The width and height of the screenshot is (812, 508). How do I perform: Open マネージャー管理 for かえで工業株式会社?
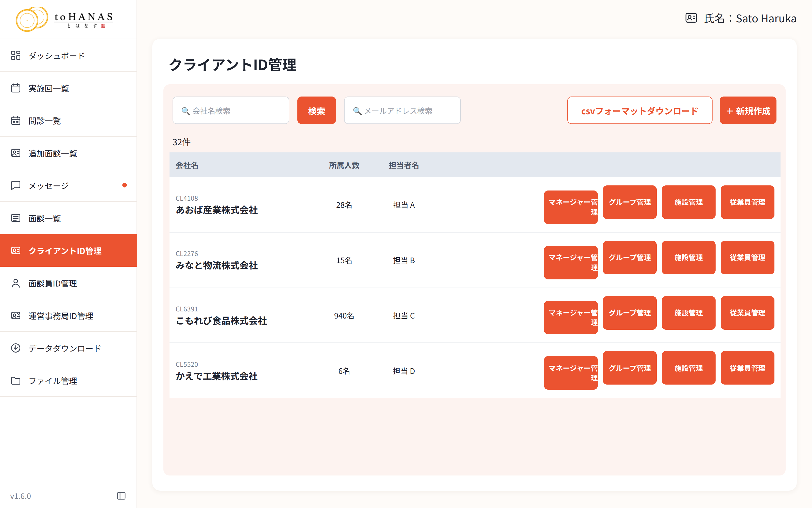tap(571, 373)
